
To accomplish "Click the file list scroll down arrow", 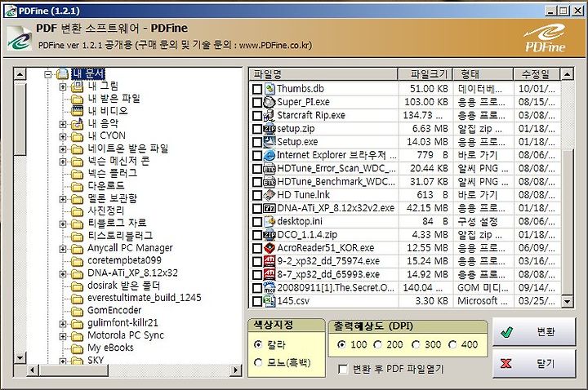I will tap(568, 301).
